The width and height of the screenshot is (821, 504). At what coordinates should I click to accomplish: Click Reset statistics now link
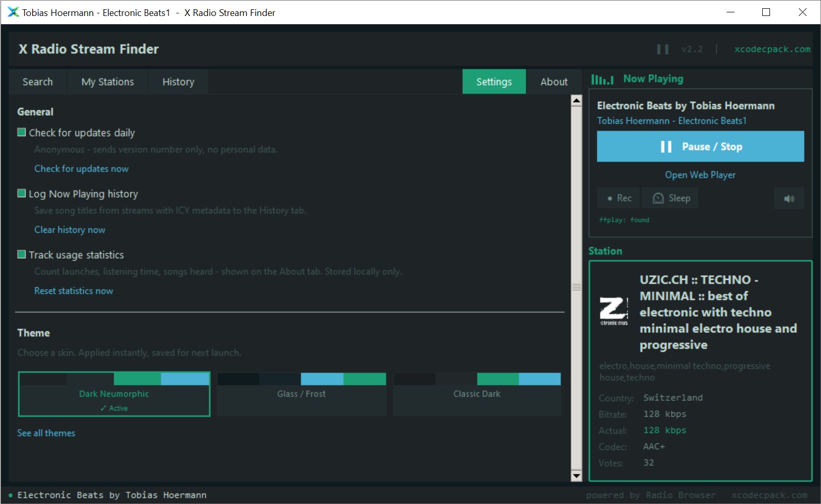[74, 291]
